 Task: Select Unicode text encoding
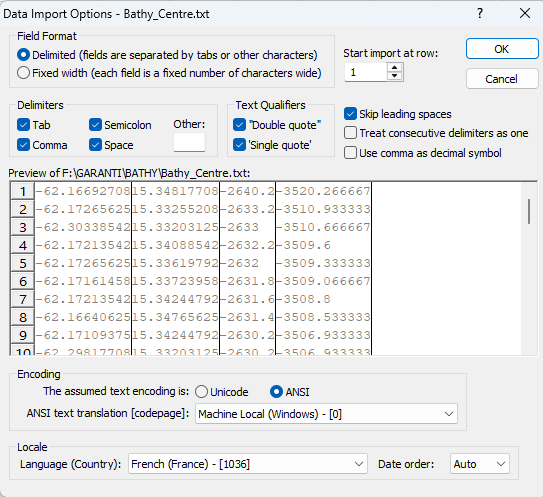[x=201, y=392]
